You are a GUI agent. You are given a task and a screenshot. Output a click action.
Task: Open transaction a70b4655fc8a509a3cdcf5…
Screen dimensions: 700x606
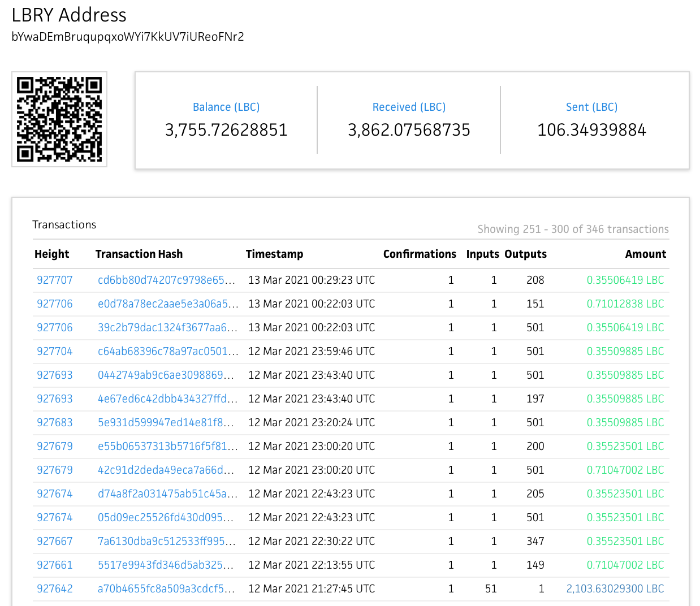point(166,588)
